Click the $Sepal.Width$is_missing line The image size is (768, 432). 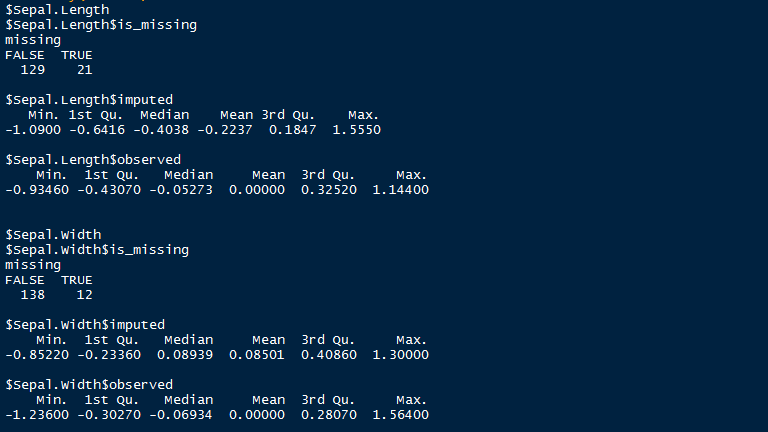point(97,249)
